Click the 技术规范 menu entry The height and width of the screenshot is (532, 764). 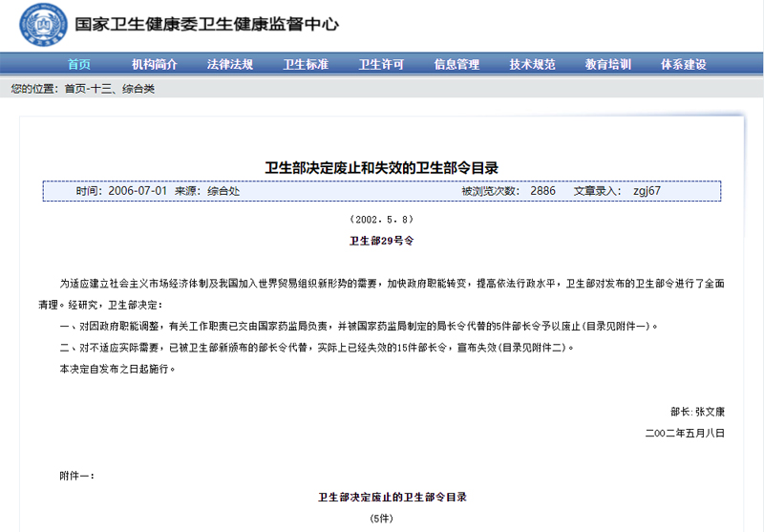coord(532,65)
